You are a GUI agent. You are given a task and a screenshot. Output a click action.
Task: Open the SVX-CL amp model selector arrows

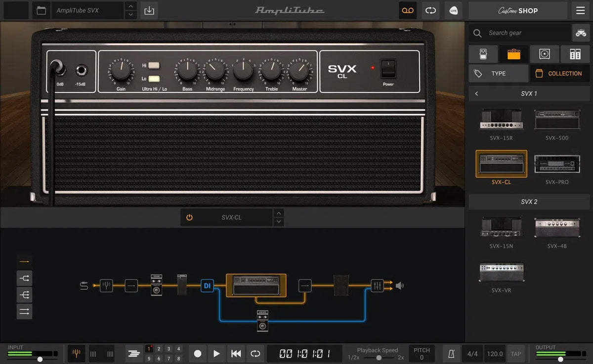pos(279,217)
